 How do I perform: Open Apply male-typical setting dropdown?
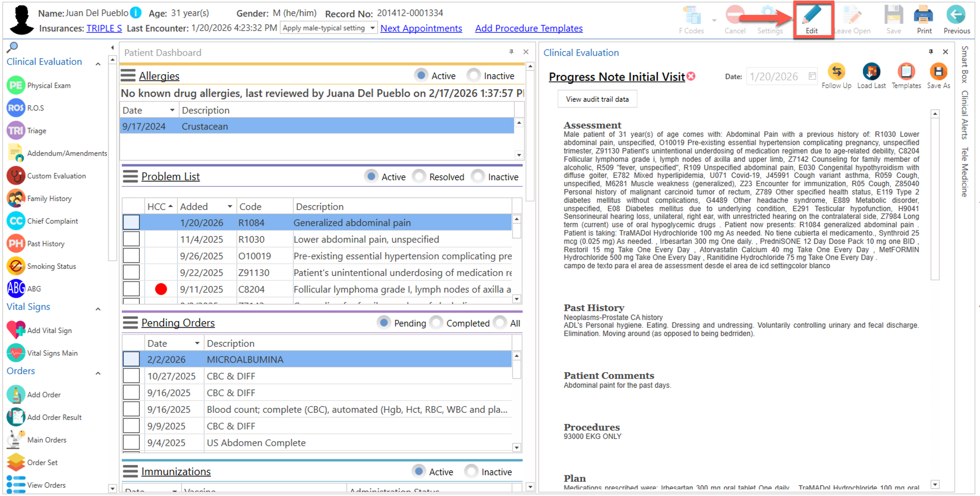click(x=372, y=28)
